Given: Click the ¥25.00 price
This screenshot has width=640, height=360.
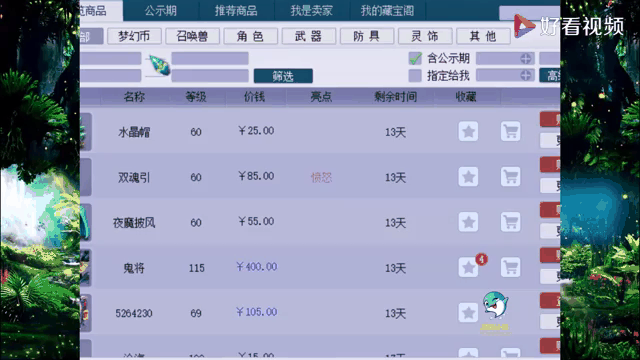Looking at the screenshot, I should [x=256, y=131].
